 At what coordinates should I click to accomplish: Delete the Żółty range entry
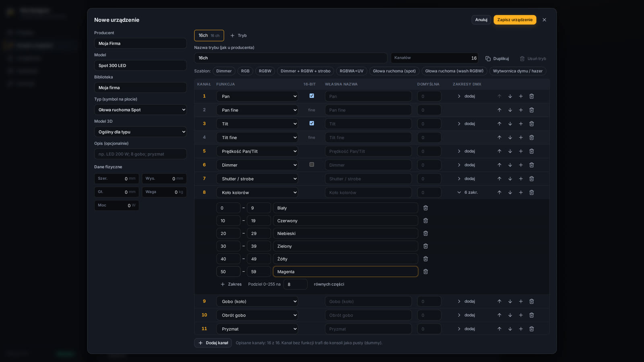(425, 259)
